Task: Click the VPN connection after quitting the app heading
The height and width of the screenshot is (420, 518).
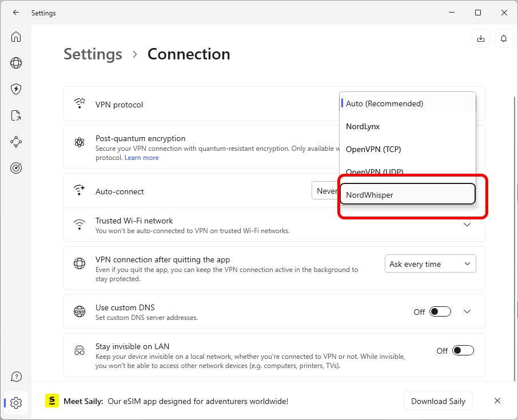Action: (x=162, y=259)
